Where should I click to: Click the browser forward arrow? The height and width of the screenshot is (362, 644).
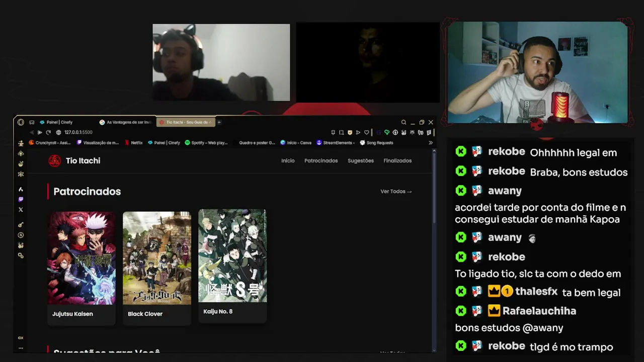(x=40, y=132)
